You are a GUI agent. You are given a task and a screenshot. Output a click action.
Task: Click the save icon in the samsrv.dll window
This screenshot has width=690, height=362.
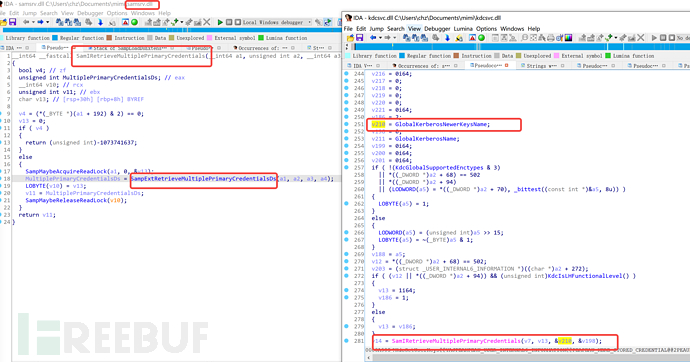click(12, 22)
